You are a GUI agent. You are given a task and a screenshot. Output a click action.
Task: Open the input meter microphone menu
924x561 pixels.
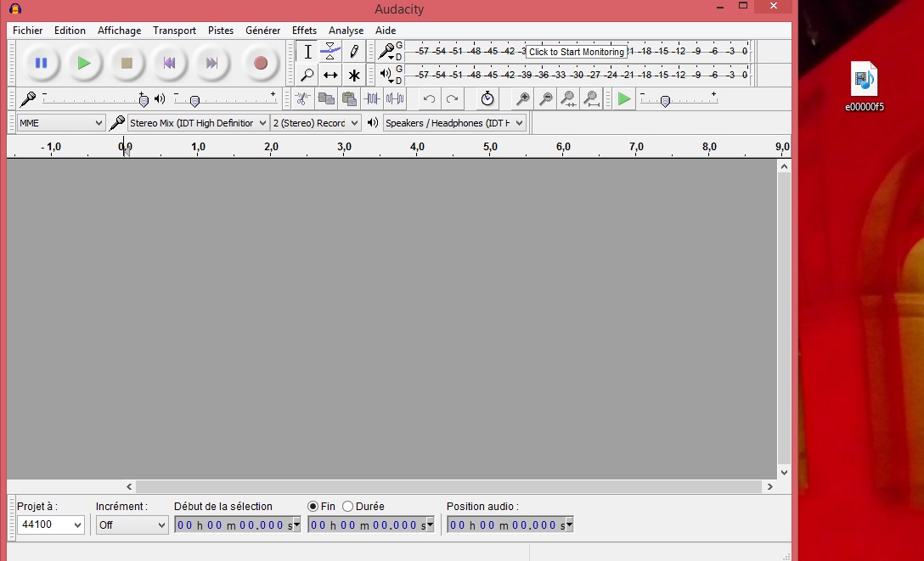[386, 52]
